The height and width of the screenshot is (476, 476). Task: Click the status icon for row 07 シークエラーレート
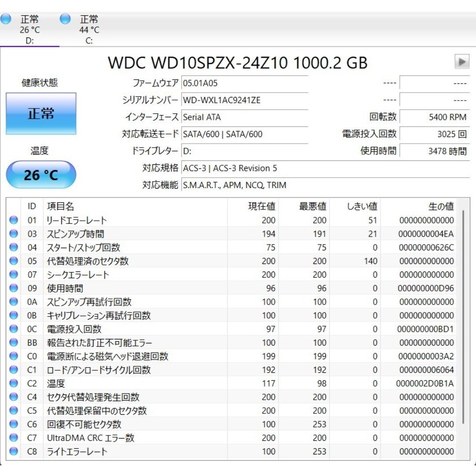(14, 274)
